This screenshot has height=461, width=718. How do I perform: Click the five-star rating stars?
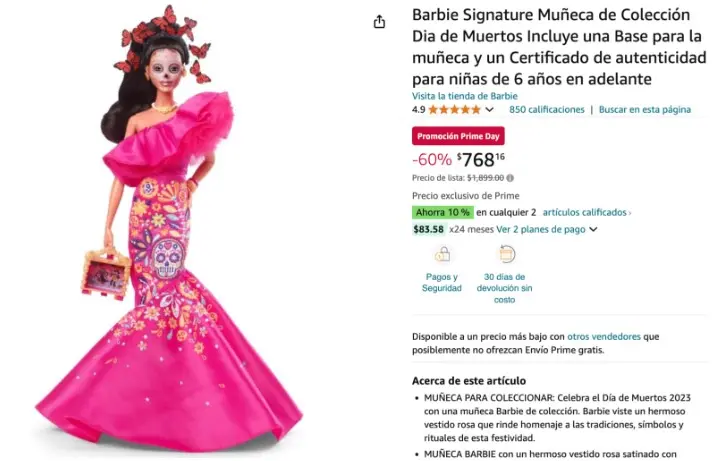click(454, 109)
